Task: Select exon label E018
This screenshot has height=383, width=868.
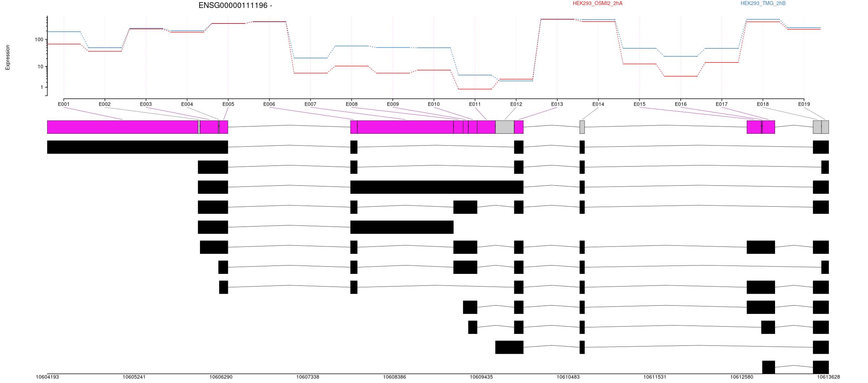Action: click(x=763, y=104)
